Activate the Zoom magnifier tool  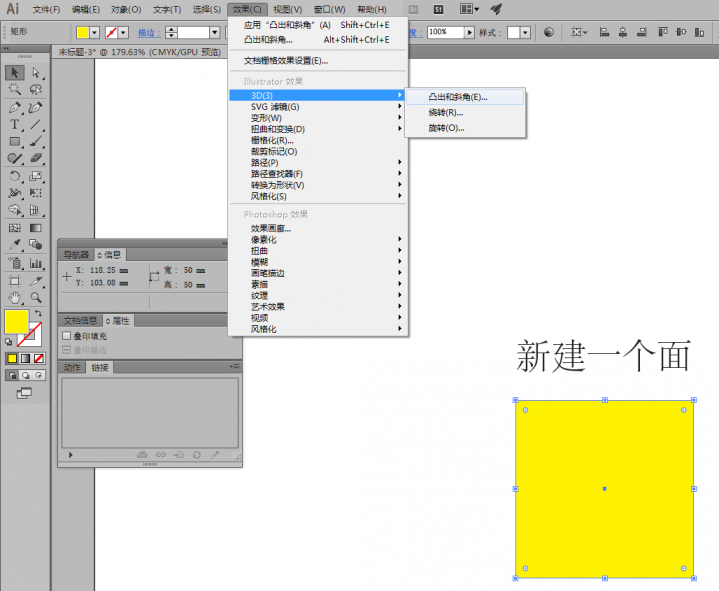[36, 297]
